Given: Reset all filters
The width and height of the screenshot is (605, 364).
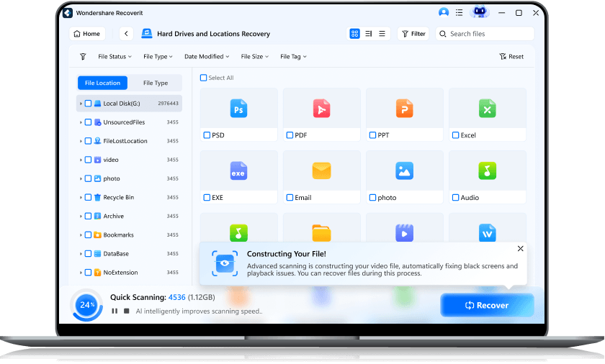Looking at the screenshot, I should click(511, 57).
